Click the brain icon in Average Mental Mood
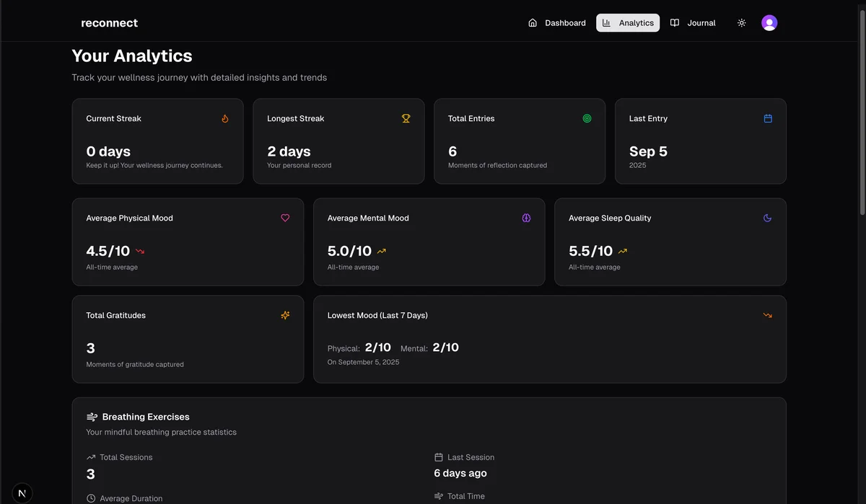Screen dimensions: 866x504 pyautogui.click(x=526, y=218)
